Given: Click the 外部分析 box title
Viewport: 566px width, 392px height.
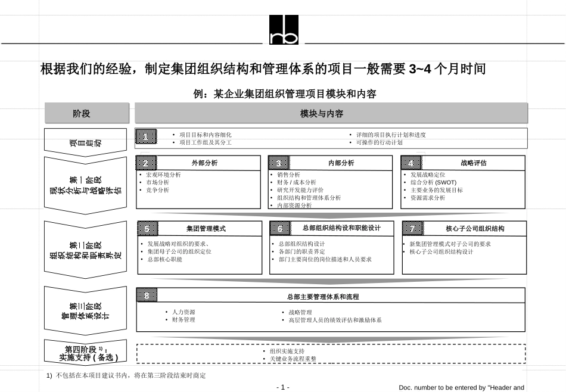Looking at the screenshot, I should coord(205,163).
